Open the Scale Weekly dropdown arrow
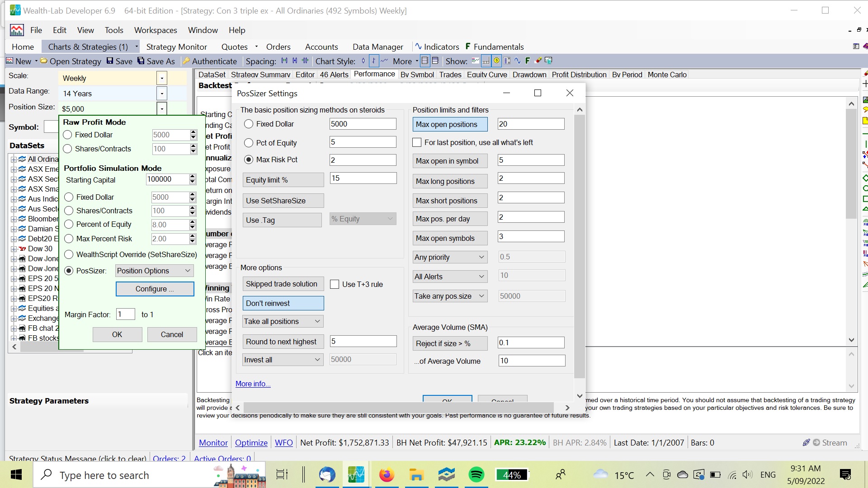The width and height of the screenshot is (868, 488). tap(162, 78)
